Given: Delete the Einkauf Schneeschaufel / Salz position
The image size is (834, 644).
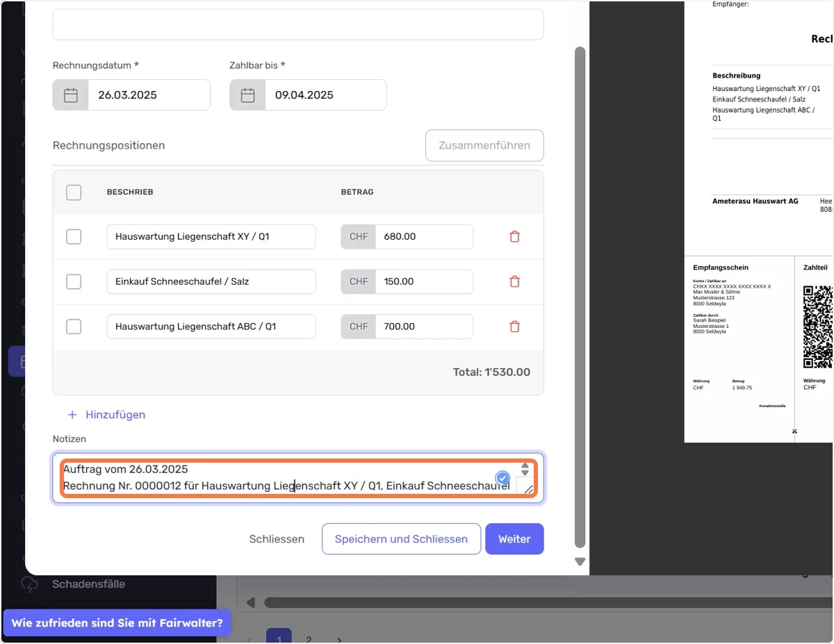Looking at the screenshot, I should click(514, 281).
